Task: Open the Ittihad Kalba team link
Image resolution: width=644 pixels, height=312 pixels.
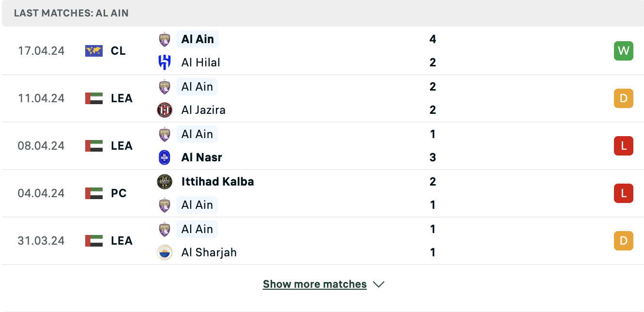Action: click(217, 182)
